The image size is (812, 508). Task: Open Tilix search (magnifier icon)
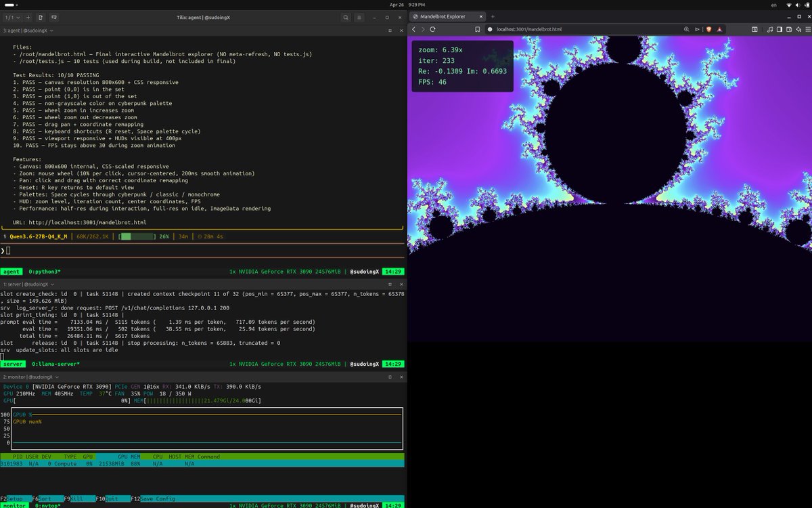346,17
